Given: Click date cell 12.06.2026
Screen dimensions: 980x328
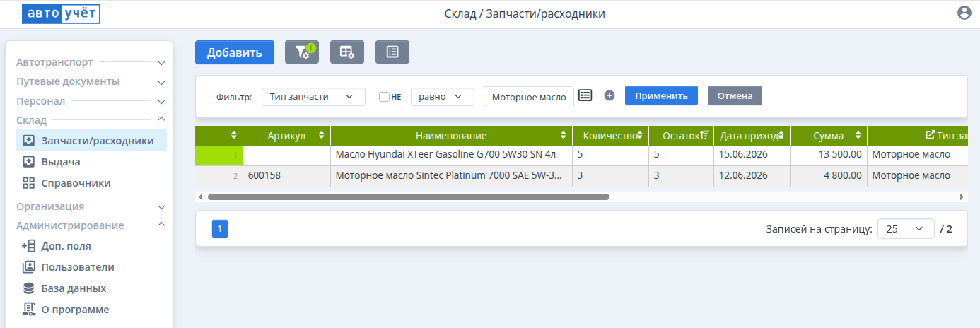Looking at the screenshot, I should [x=752, y=176].
